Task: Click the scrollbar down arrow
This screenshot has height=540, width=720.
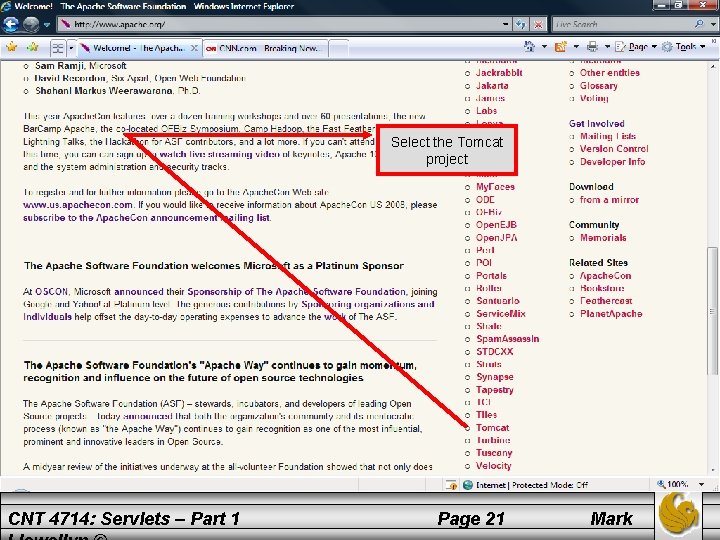Action: tap(713, 470)
